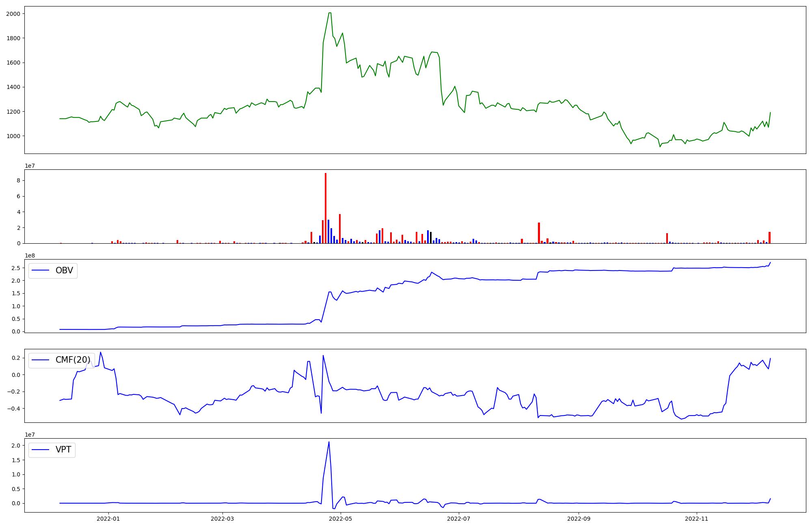Click the VPT legend entry
This screenshot has width=812, height=528.
52,450
